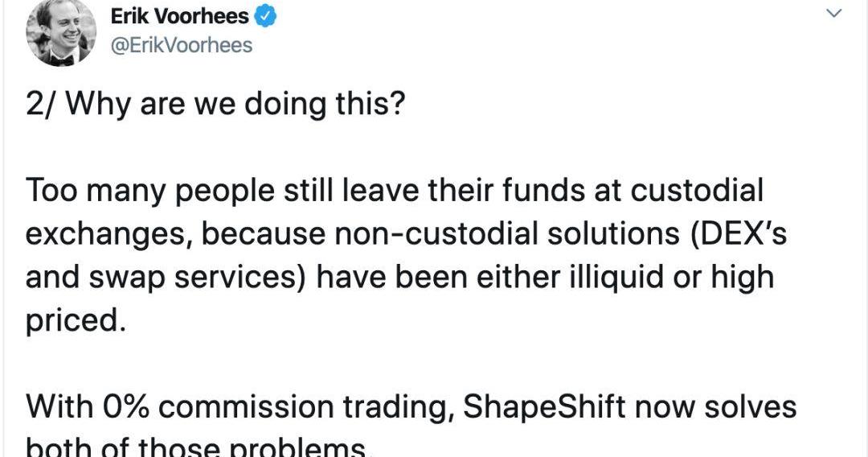Open the @ErikVoorhees handle link
This screenshot has height=457, width=868.
[181, 45]
